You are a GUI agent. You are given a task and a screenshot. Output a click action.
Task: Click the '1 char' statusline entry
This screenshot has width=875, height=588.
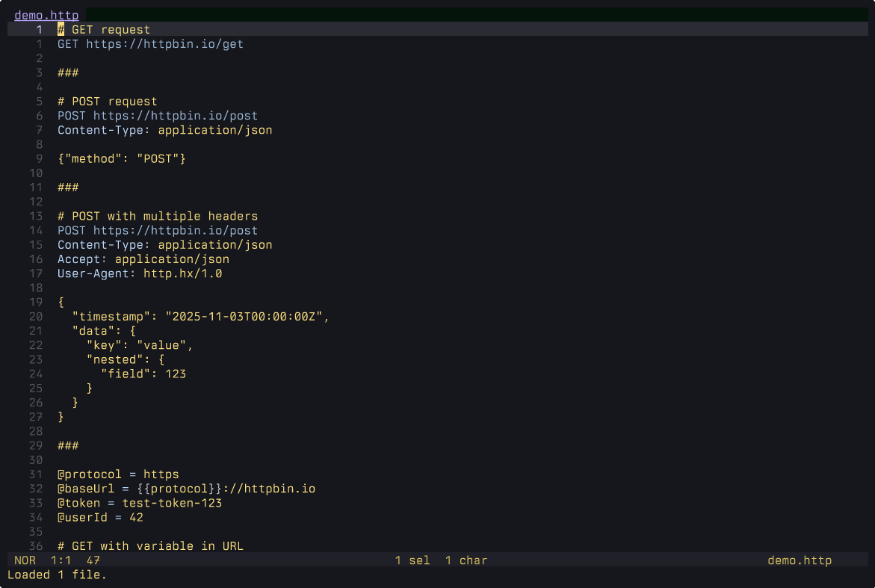click(x=466, y=560)
